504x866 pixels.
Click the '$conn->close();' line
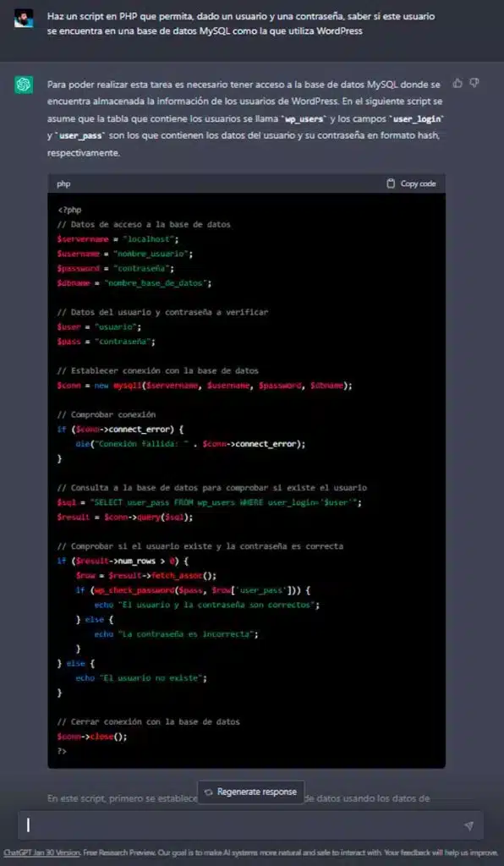pos(91,737)
